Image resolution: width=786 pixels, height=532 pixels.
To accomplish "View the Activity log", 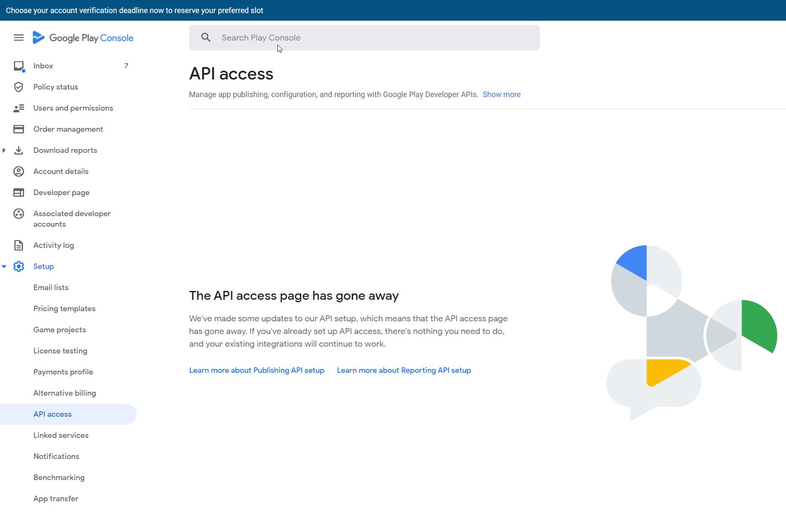I will (x=54, y=245).
